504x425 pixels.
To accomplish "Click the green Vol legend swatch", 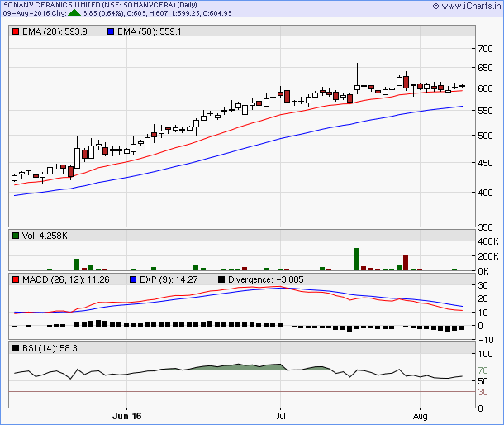I will point(16,236).
